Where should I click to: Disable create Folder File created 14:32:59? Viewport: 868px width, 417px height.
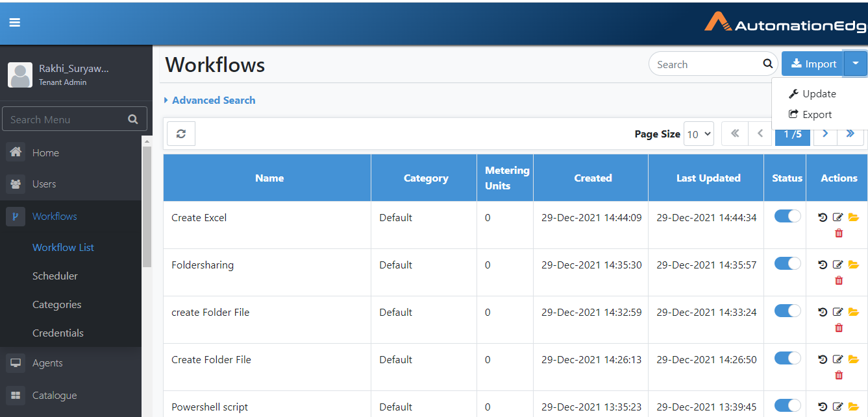(x=787, y=311)
